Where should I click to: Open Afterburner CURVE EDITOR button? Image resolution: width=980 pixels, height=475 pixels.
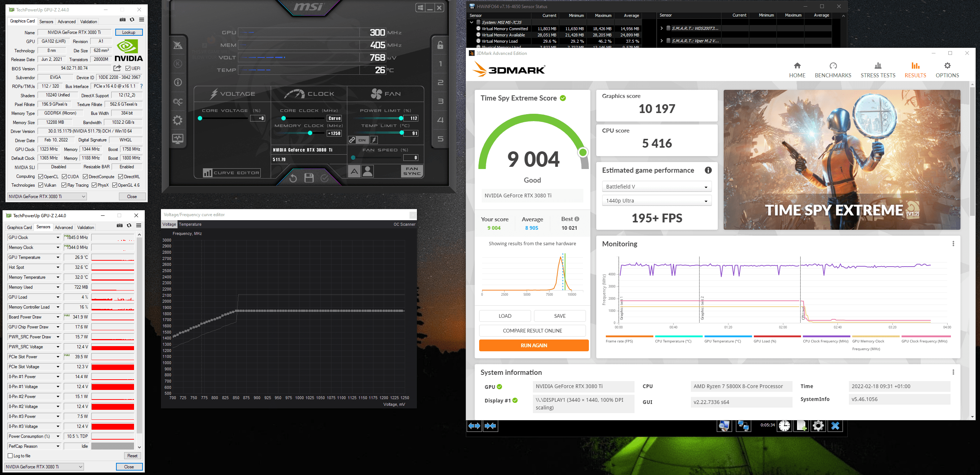click(232, 173)
